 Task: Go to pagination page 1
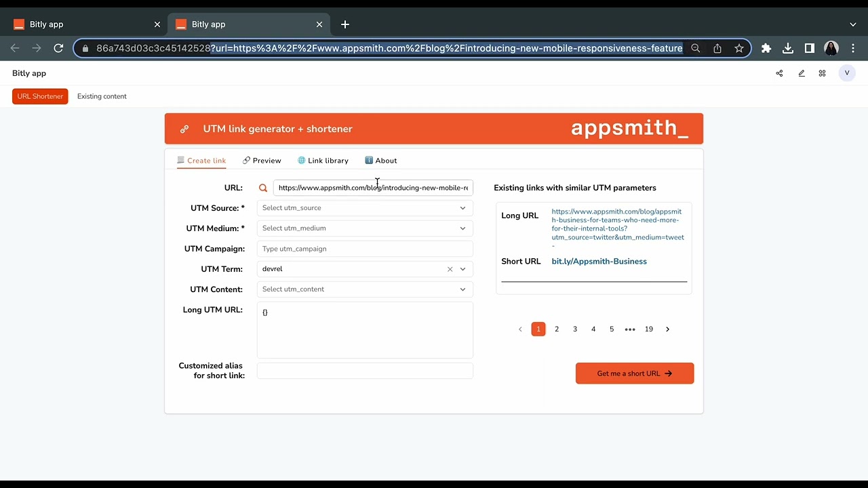(538, 329)
